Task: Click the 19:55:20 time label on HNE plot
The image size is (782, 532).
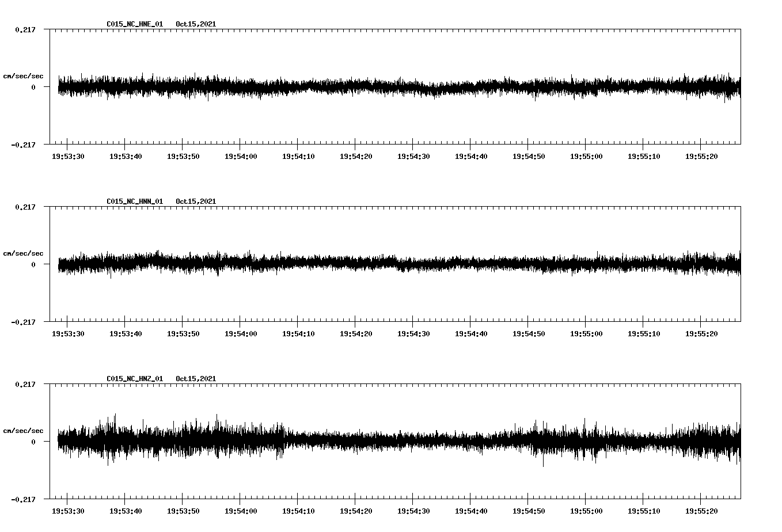Action: 701,156
